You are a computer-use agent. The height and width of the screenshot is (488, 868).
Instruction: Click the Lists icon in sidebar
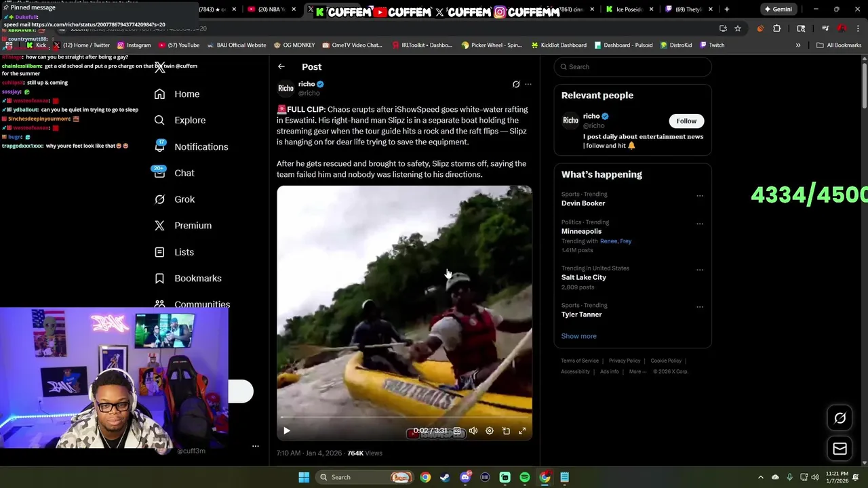159,252
